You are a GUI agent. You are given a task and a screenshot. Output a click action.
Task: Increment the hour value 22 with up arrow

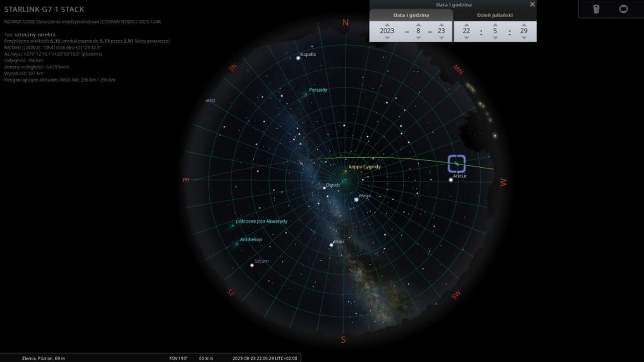(x=466, y=25)
